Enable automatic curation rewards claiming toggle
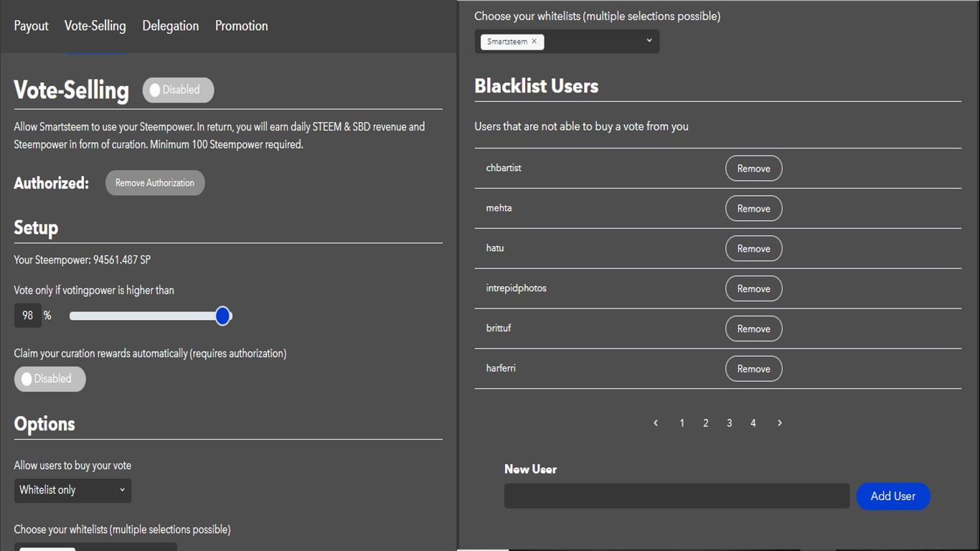Image resolution: width=980 pixels, height=551 pixels. pyautogui.click(x=50, y=379)
